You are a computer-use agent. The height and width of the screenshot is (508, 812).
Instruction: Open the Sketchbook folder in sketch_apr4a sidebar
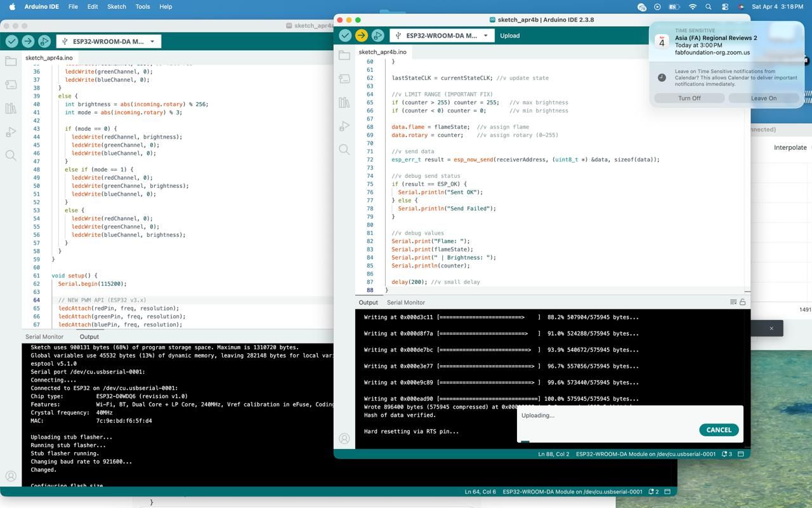[11, 62]
